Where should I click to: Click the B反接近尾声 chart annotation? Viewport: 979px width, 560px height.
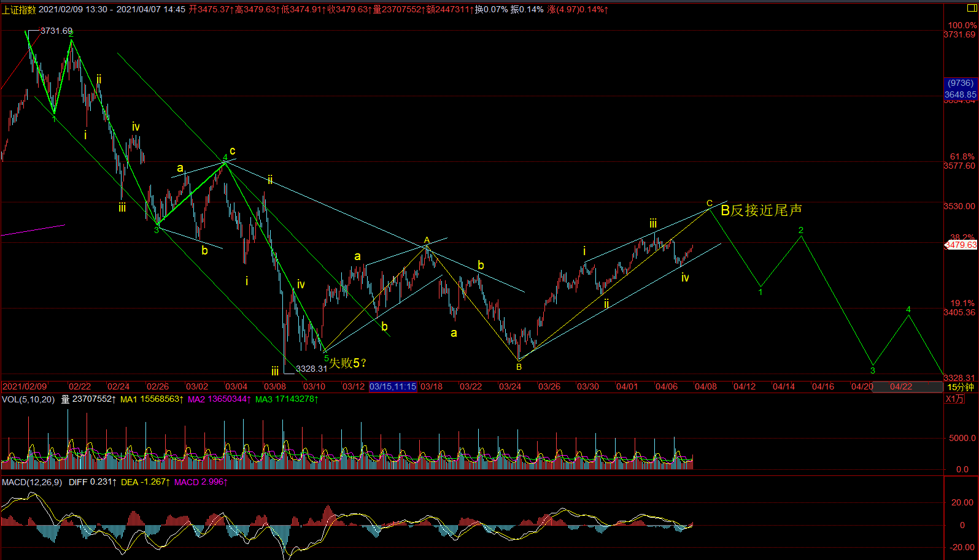tap(761, 210)
